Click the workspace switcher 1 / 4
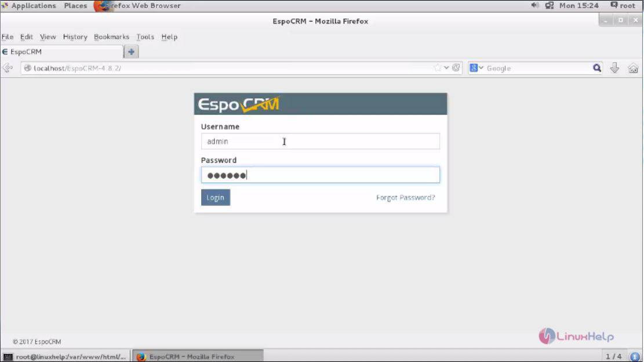Viewport: 644px width, 362px height. pos(614,357)
